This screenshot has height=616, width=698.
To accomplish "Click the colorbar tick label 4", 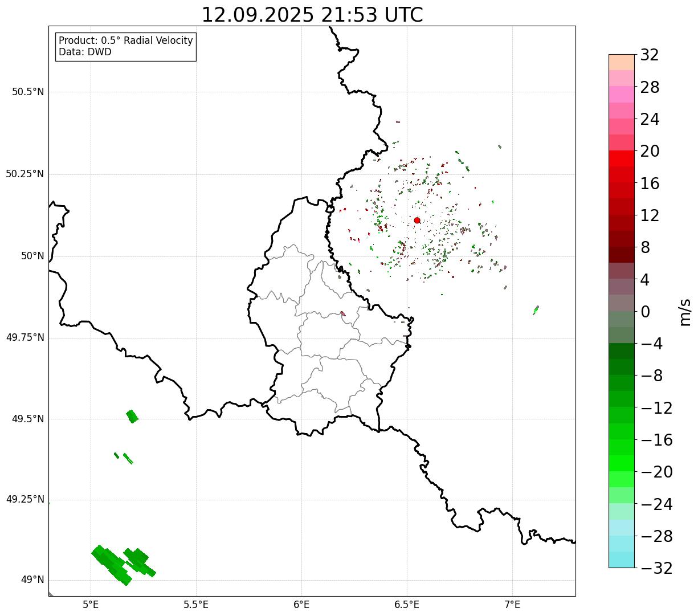I will pos(645,280).
